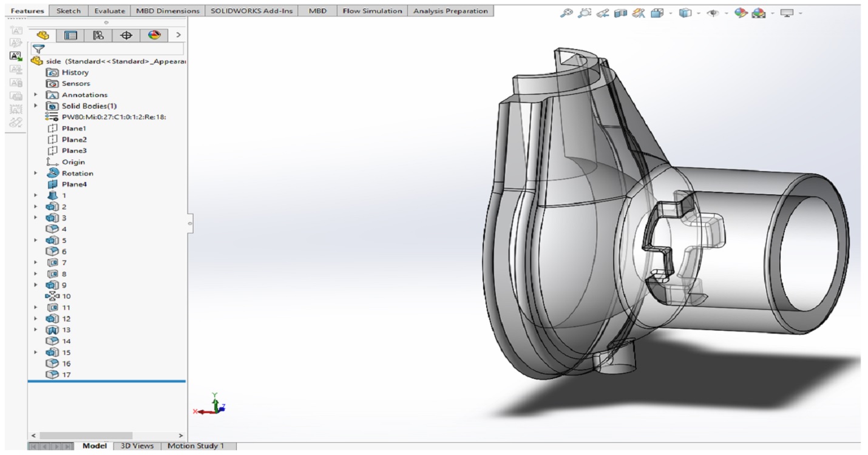Select the mirror feature 10
Image resolution: width=868 pixels, height=455 pixels.
coord(58,296)
